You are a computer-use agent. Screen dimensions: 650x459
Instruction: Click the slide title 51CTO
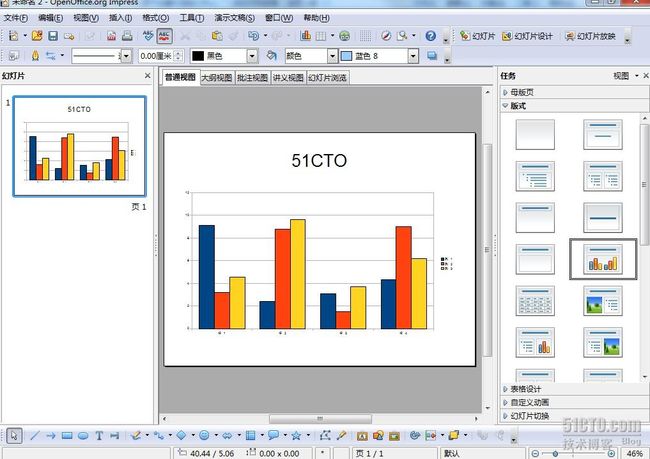319,161
